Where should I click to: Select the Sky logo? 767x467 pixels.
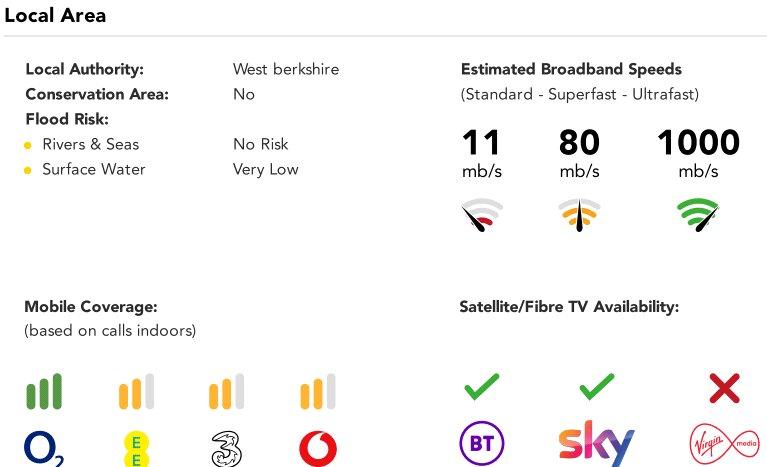pyautogui.click(x=596, y=443)
